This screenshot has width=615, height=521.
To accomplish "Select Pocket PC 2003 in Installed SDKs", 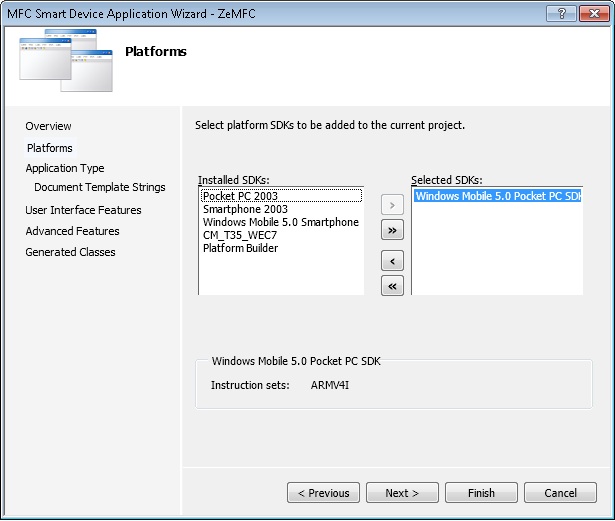I will [x=281, y=196].
